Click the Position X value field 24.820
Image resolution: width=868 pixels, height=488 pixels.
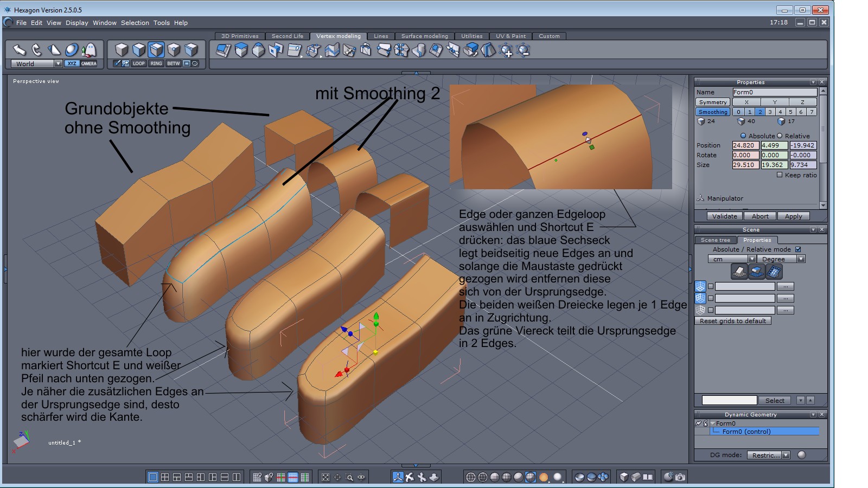click(746, 145)
